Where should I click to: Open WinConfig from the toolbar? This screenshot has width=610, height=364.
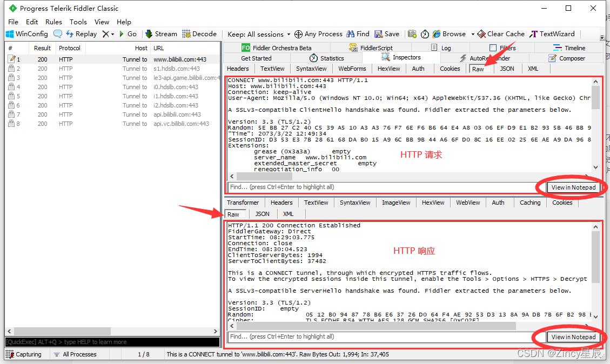coord(27,34)
